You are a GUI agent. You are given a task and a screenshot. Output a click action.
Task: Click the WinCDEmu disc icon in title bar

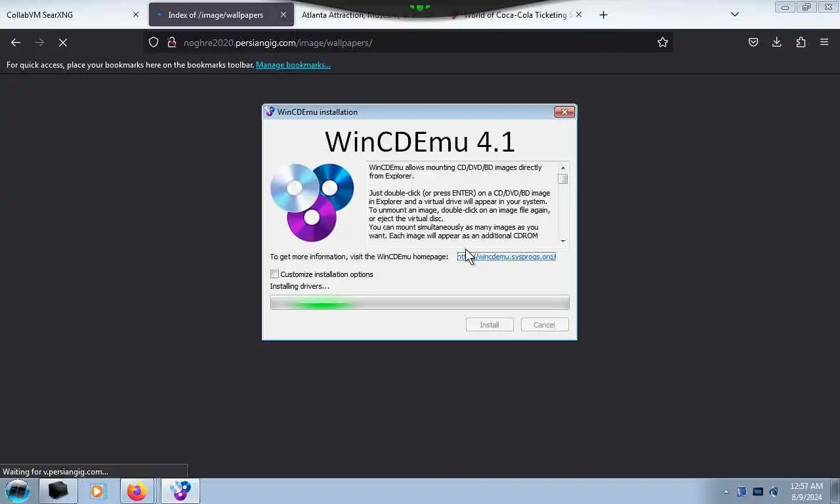point(270,112)
